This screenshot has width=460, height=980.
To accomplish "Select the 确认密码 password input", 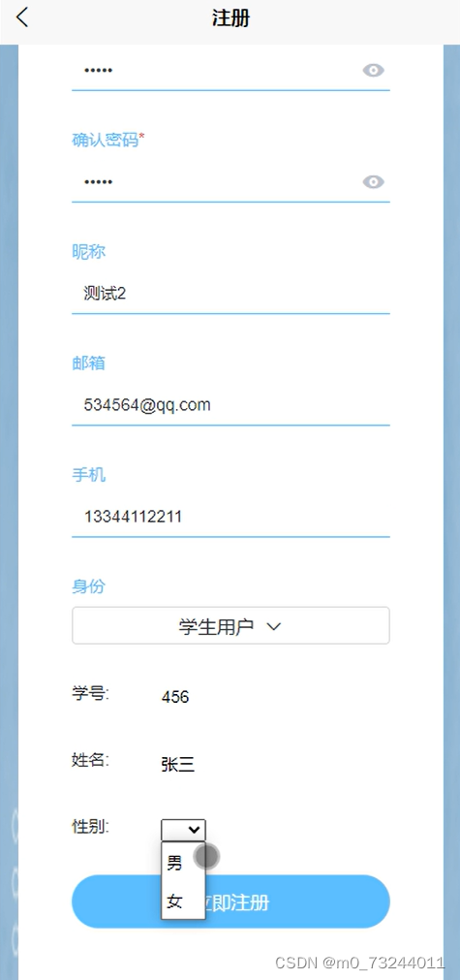I will [x=215, y=182].
